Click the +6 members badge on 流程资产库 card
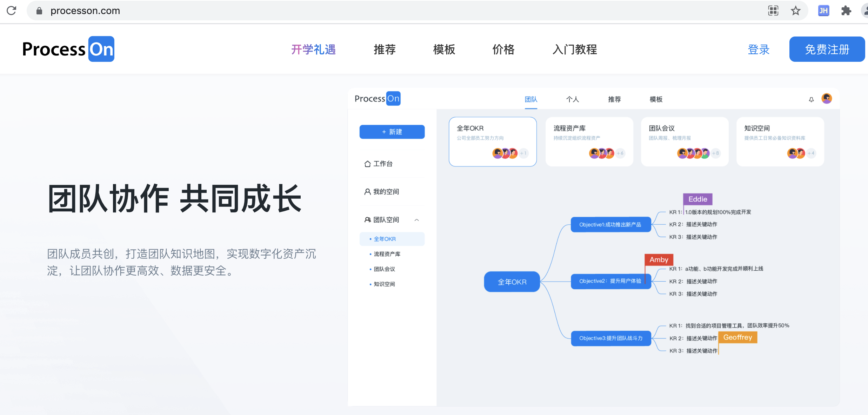The height and width of the screenshot is (415, 868). 620,153
